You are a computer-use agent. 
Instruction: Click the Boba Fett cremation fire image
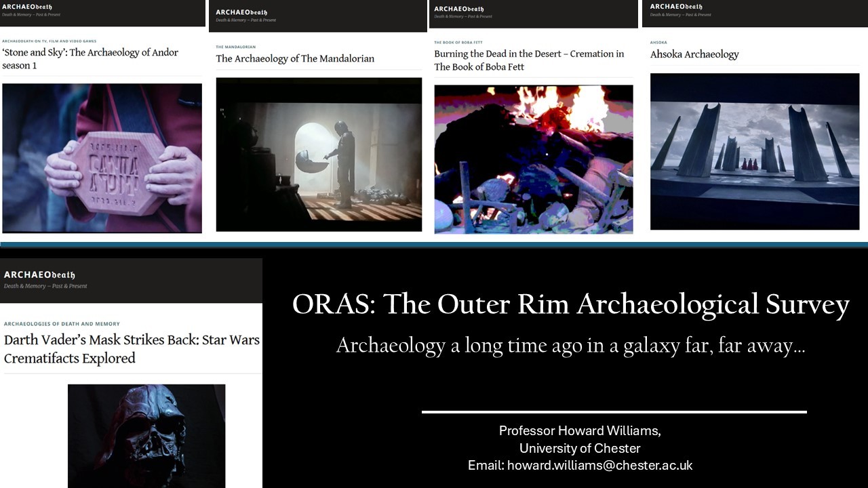click(x=534, y=159)
